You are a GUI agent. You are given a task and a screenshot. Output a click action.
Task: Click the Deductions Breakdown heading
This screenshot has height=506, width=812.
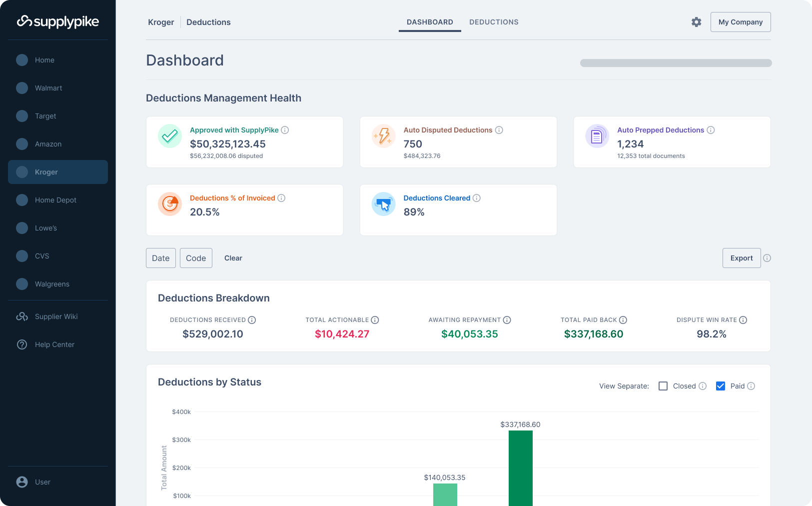[x=214, y=298]
